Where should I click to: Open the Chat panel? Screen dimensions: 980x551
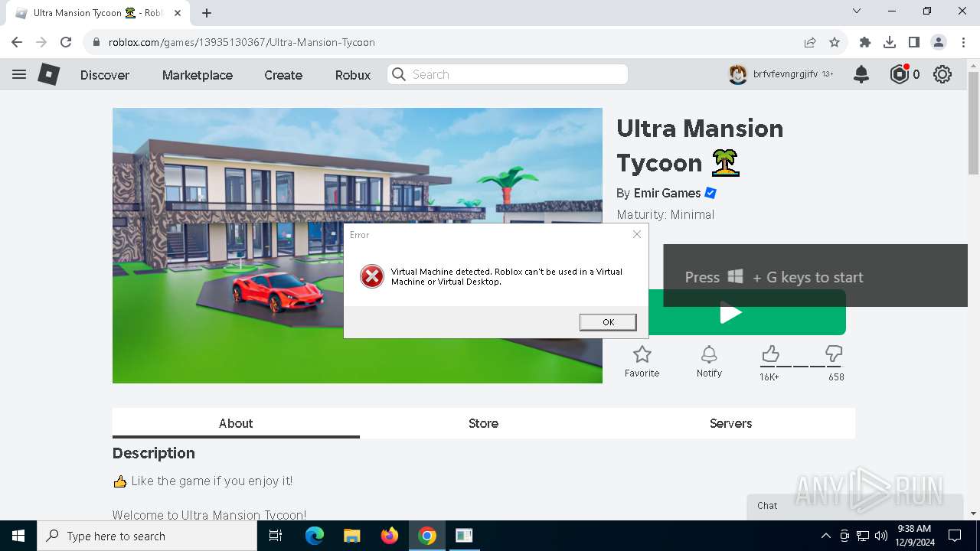click(x=854, y=506)
